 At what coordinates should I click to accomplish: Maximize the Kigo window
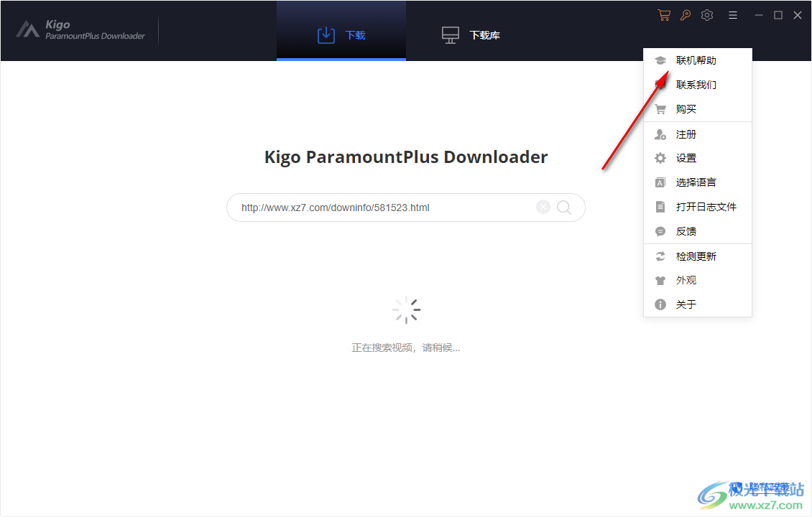778,15
